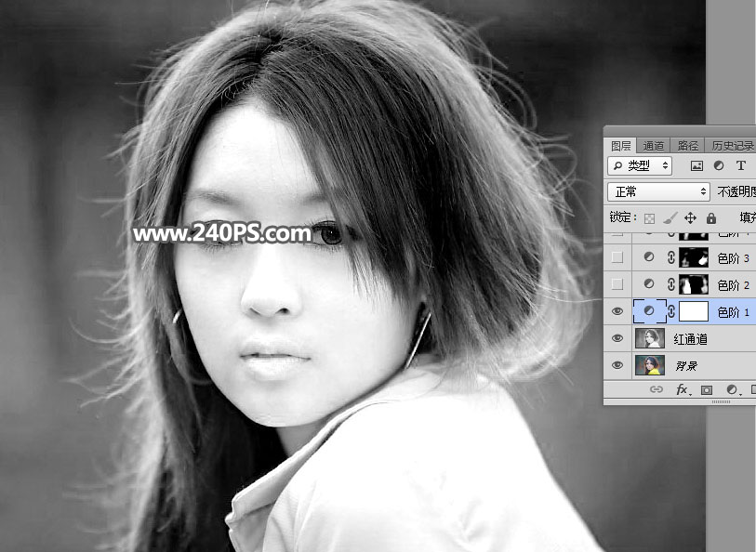Viewport: 756px width, 552px height.
Task: Click mask link icon of 色阶 1
Action: click(x=671, y=311)
